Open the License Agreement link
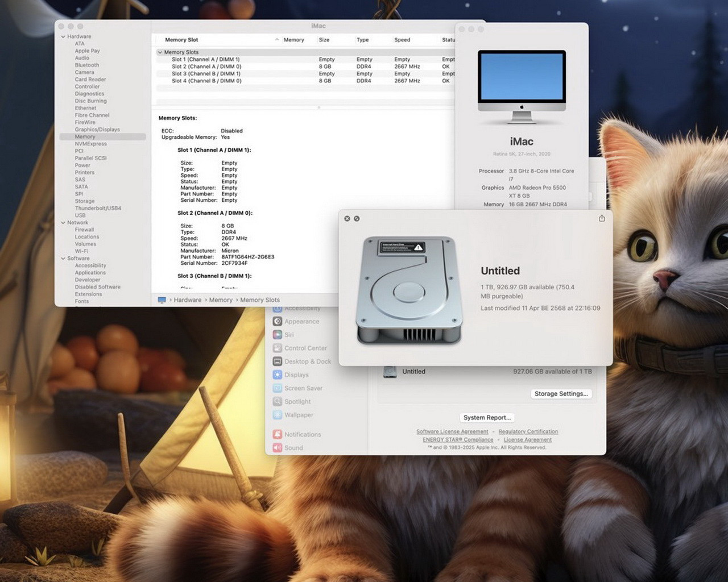Viewport: 728px width, 582px height. [528, 440]
